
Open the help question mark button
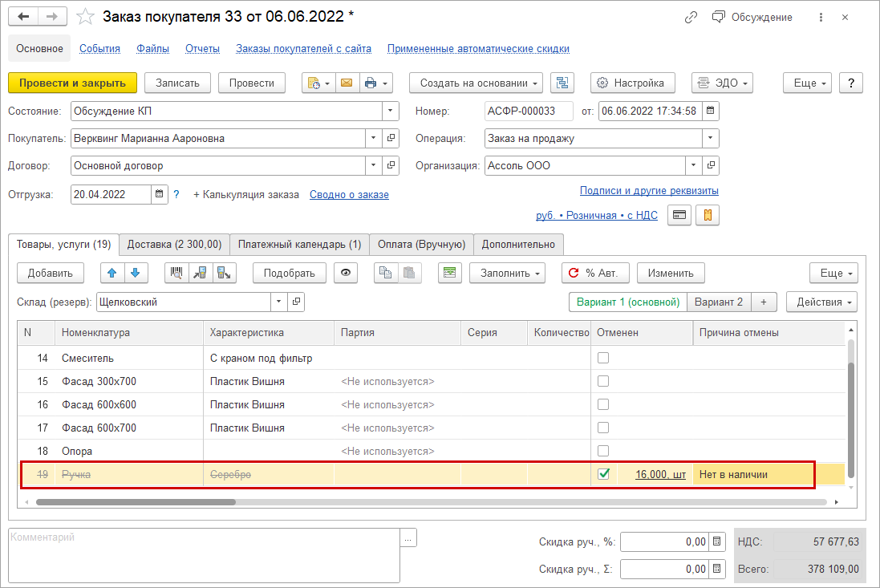click(851, 83)
